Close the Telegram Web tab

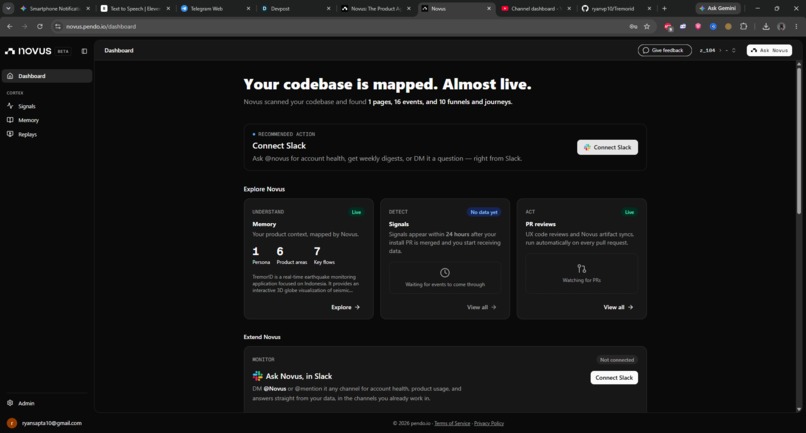point(248,9)
